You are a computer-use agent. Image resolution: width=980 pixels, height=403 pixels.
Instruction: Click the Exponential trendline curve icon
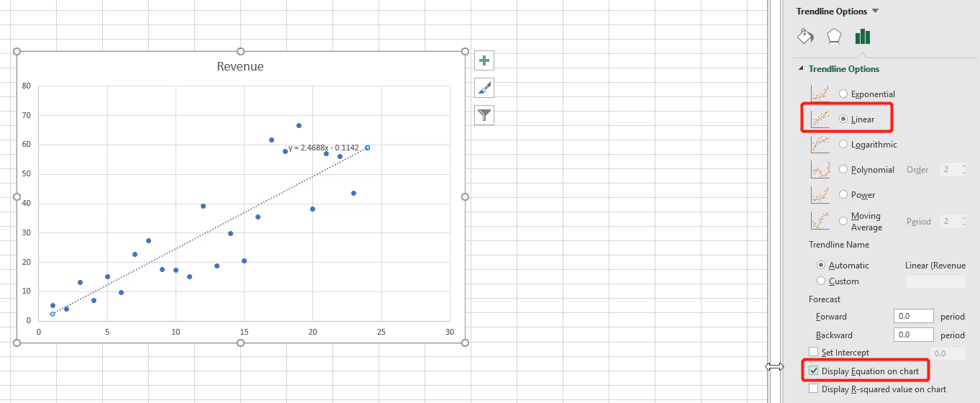click(x=820, y=94)
